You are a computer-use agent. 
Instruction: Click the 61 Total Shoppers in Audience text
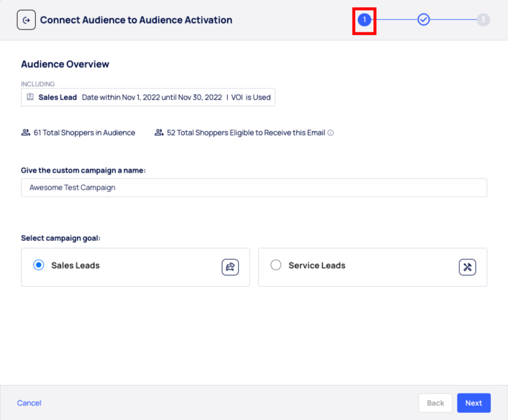pos(84,133)
